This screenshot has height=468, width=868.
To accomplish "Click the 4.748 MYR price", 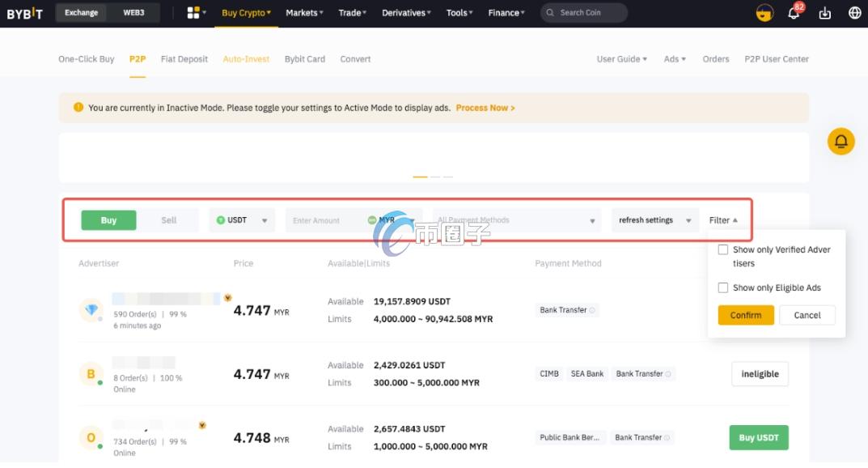I will coord(261,438).
